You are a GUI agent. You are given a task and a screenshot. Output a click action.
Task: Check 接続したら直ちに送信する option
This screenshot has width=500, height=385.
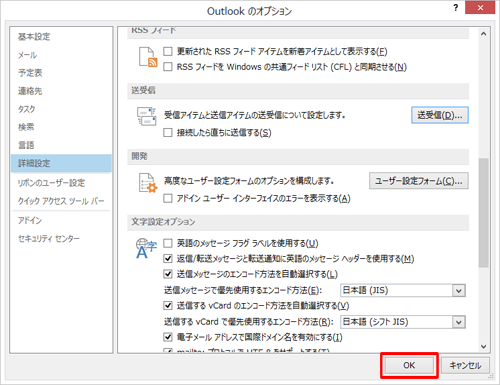point(168,133)
